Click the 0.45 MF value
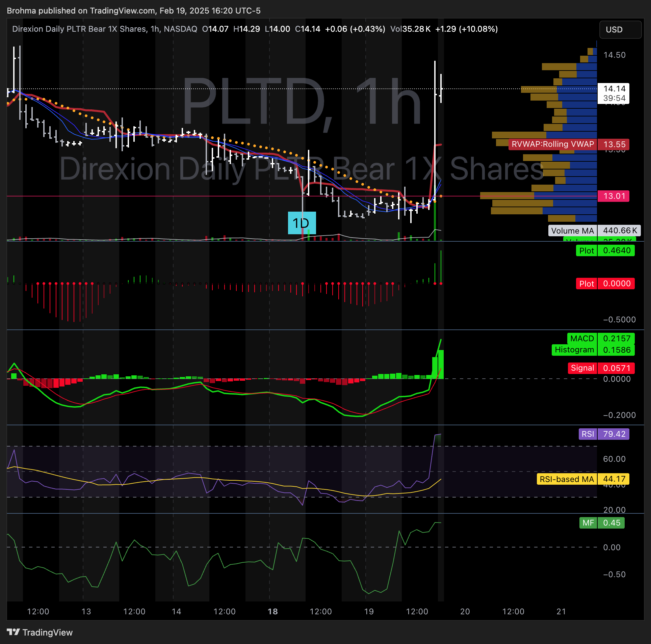Screen dimensions: 651x644 (611, 523)
